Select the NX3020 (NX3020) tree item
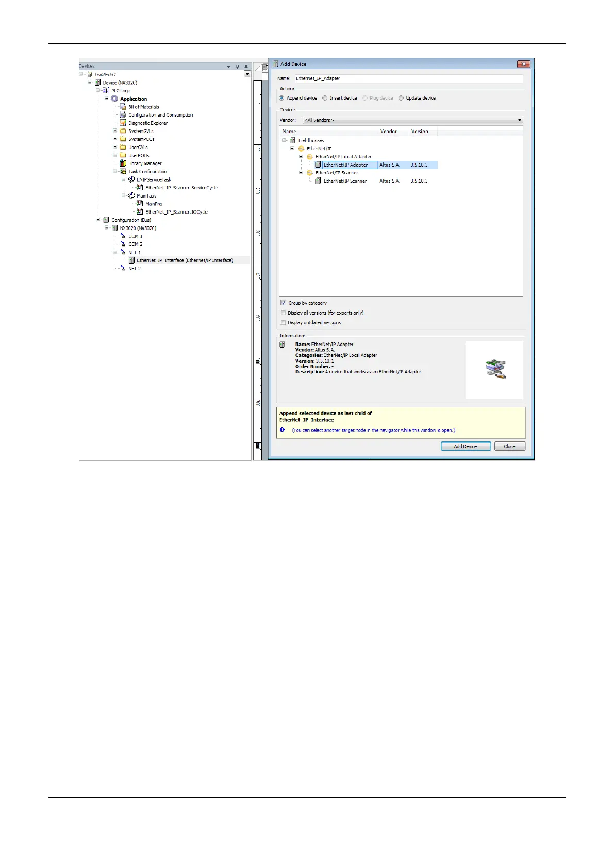 [138, 228]
